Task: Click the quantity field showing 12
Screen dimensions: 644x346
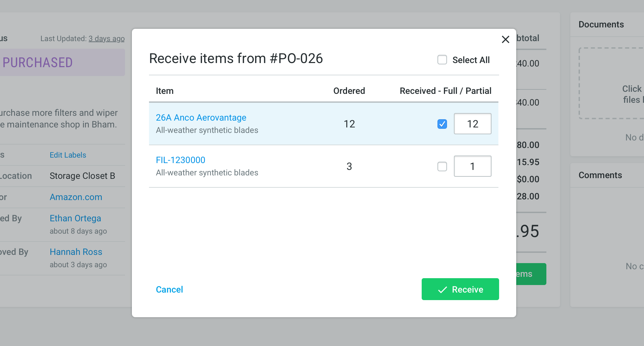Action: pos(472,124)
